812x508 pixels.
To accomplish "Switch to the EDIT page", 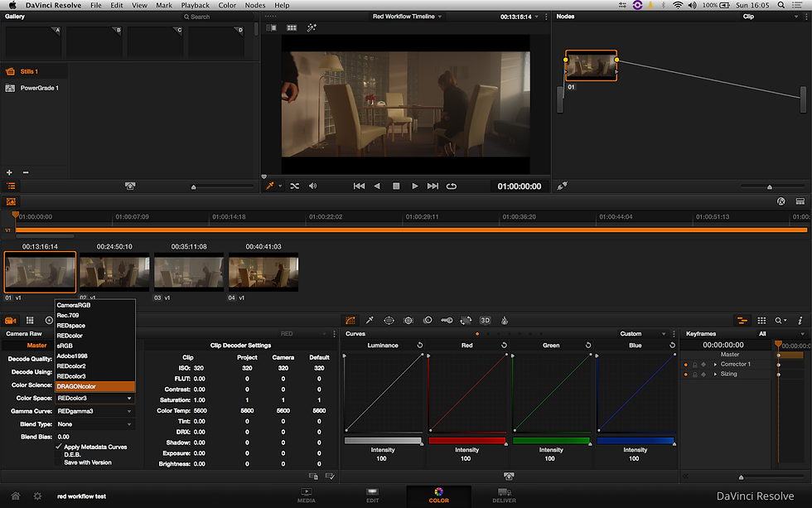I will pyautogui.click(x=372, y=496).
